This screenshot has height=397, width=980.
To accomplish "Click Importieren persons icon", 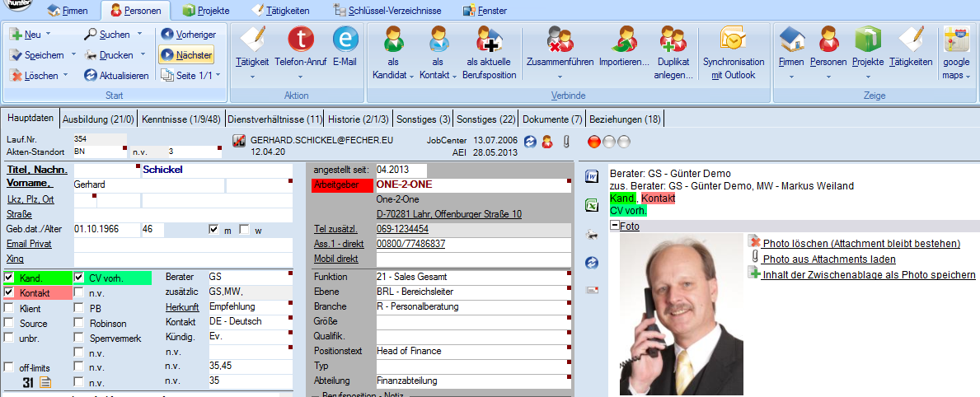I will pyautogui.click(x=623, y=40).
